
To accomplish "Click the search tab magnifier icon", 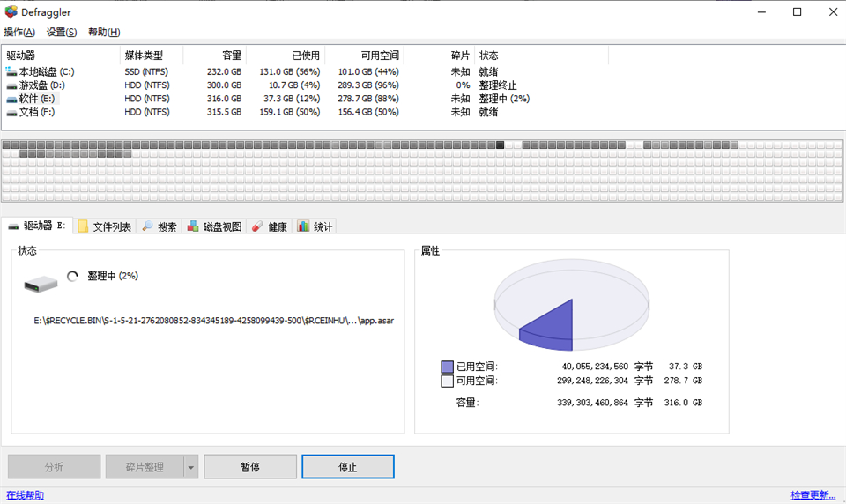I will tap(148, 226).
